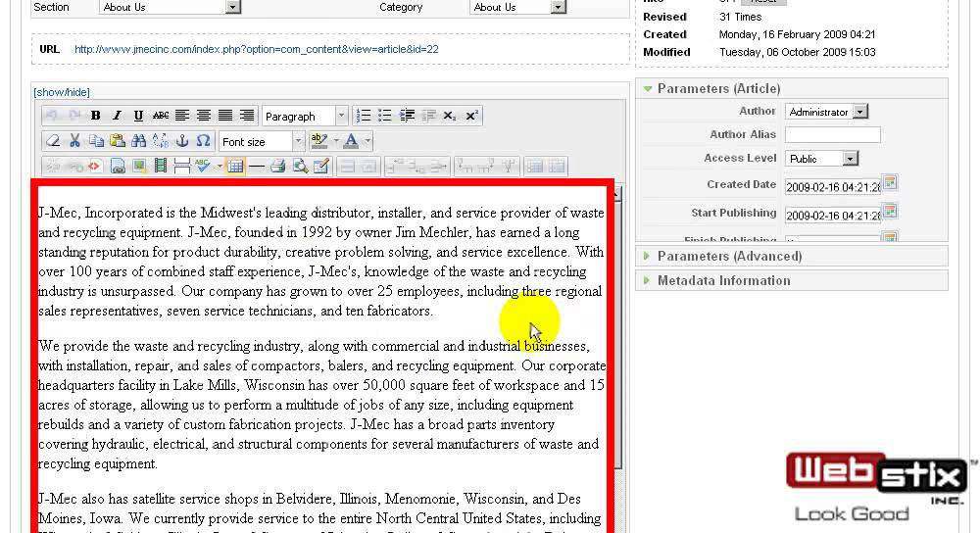Viewport: 980px width, 533px height.
Task: Copy the selected content
Action: 96,141
